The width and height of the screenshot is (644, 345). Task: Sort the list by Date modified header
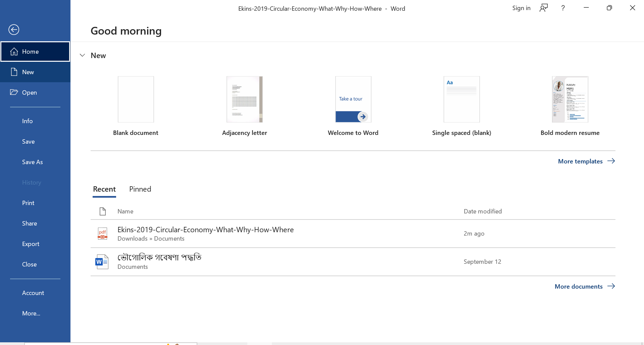pyautogui.click(x=483, y=211)
